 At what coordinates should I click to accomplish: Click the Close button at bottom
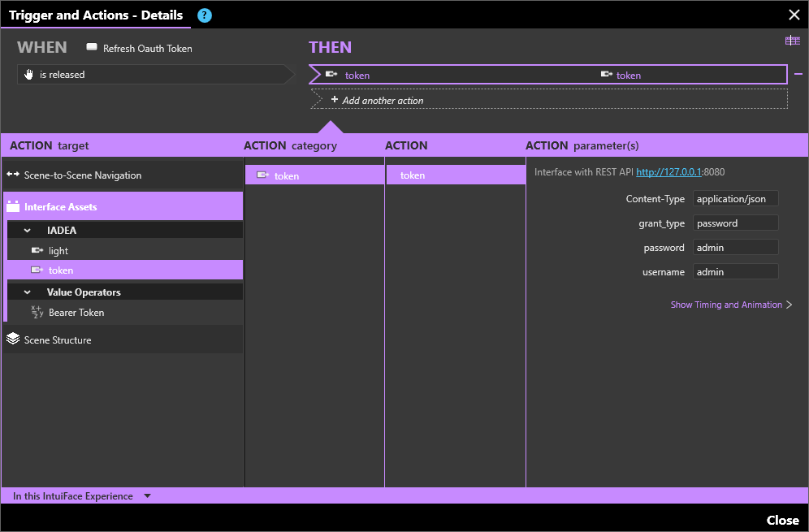pyautogui.click(x=782, y=520)
